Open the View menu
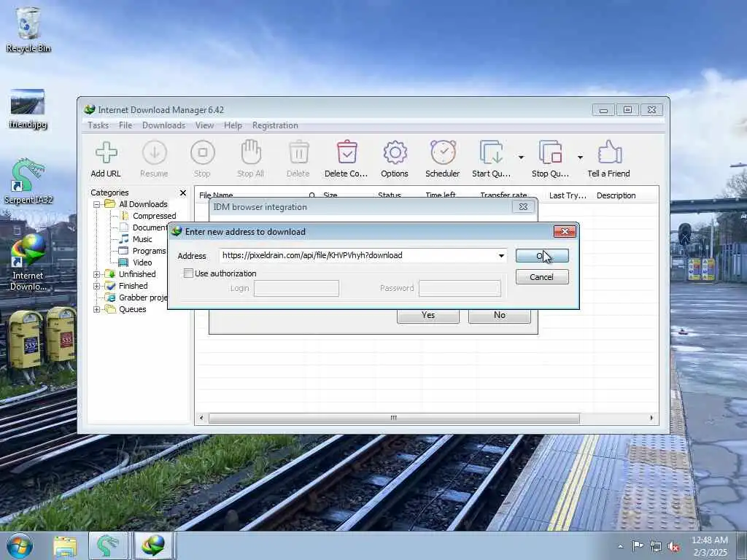747x560 pixels. (x=204, y=125)
